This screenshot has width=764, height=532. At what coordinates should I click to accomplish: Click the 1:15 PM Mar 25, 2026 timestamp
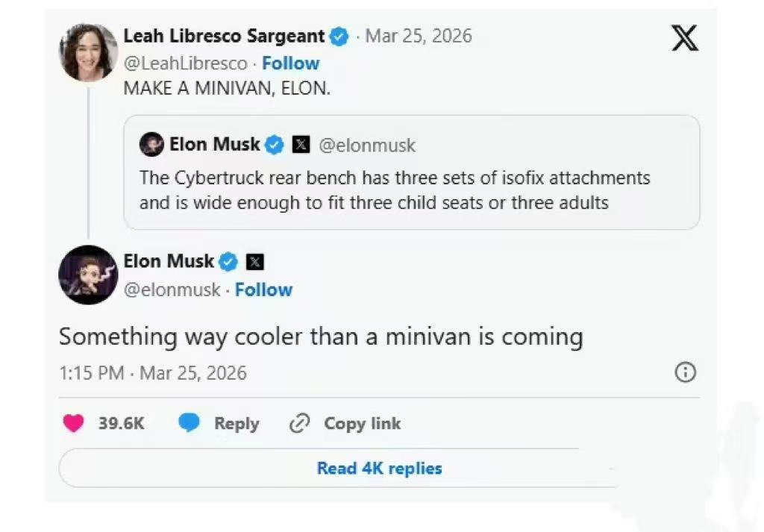tap(152, 372)
